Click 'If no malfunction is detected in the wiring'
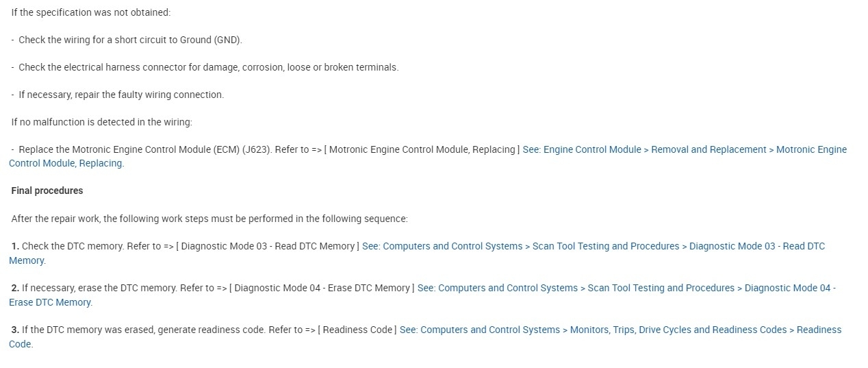Viewport: 868px width, 368px height. [102, 122]
